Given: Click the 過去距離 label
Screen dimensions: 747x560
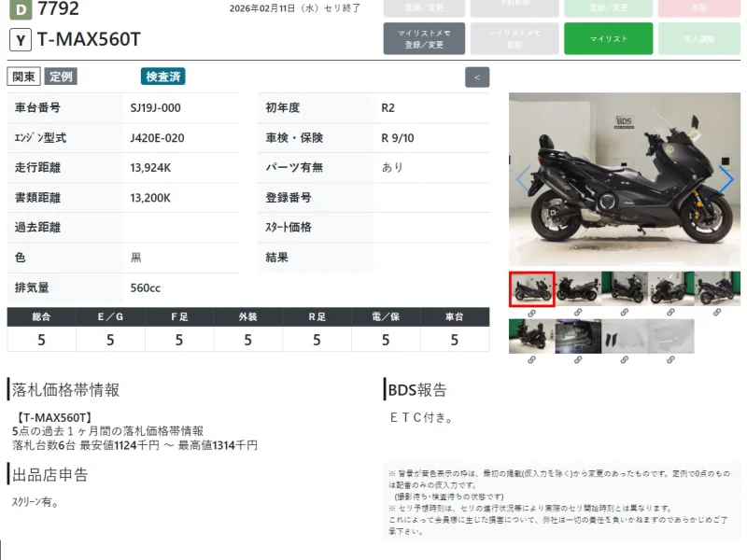Looking at the screenshot, I should [x=37, y=228].
